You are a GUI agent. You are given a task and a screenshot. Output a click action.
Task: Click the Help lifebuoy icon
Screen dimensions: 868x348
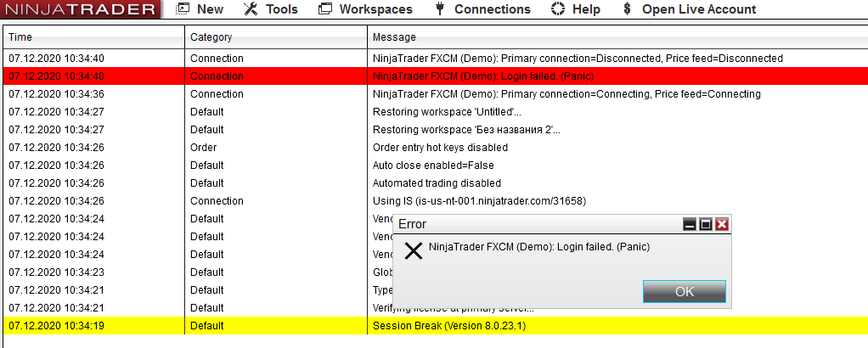(x=558, y=9)
